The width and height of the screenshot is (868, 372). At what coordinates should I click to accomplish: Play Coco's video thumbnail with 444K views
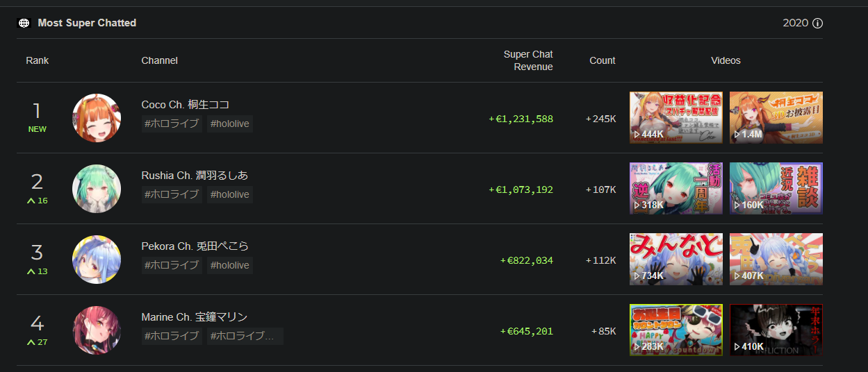tap(676, 118)
